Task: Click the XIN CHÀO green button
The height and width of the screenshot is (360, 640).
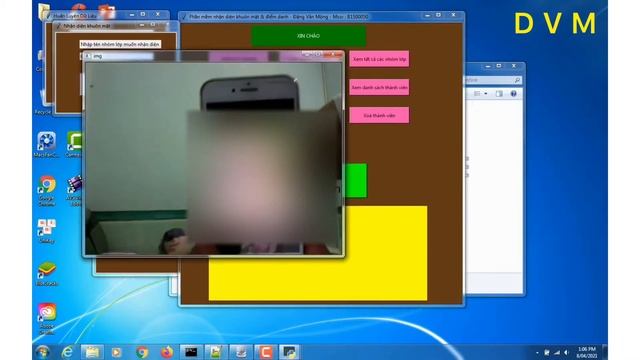Action: tap(308, 36)
